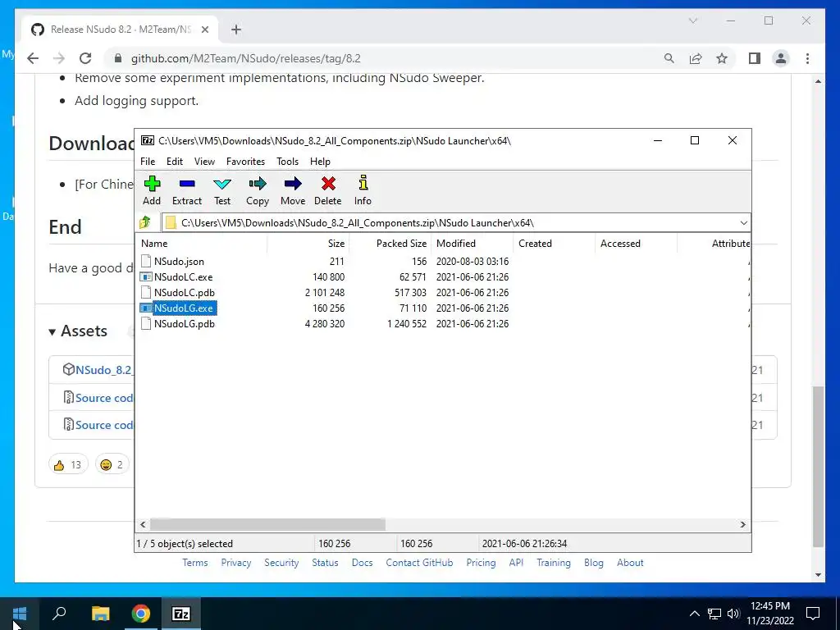Image resolution: width=840 pixels, height=630 pixels.
Task: Toggle Chrome side panel icon
Action: pos(755,58)
